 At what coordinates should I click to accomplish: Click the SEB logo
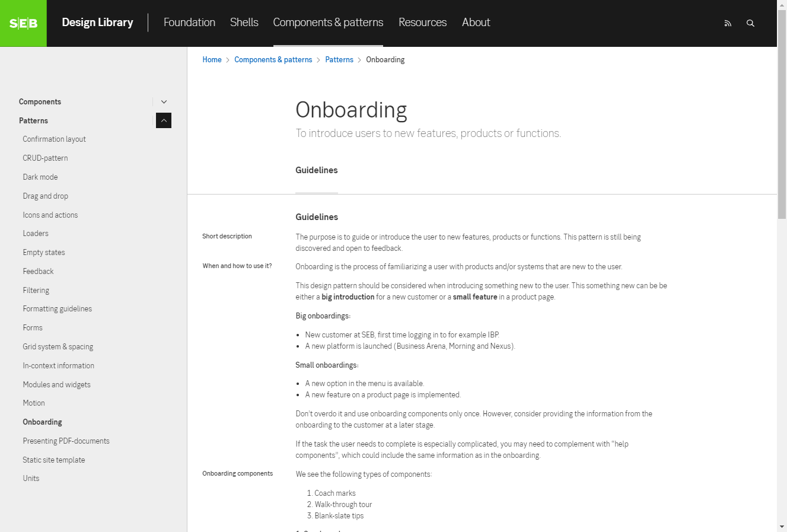(23, 23)
